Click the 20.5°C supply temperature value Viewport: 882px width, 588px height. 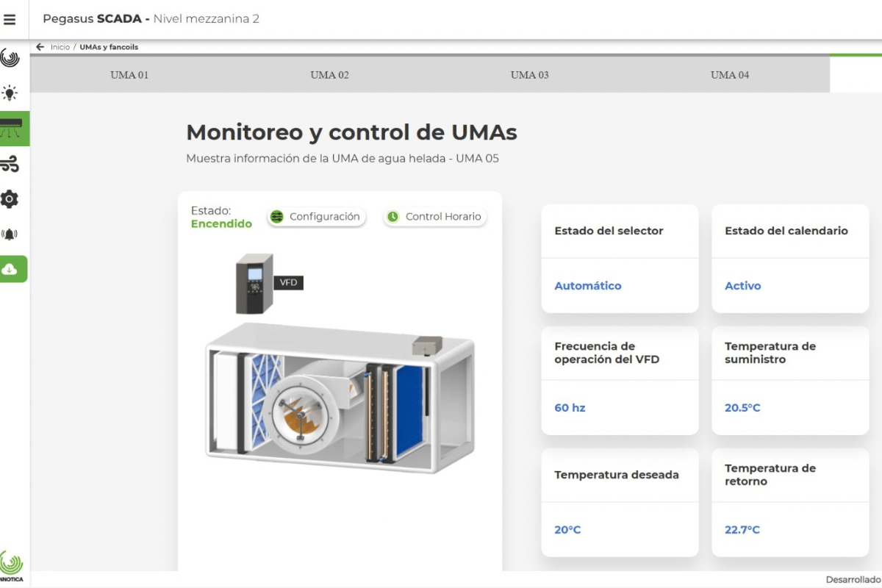coord(742,408)
